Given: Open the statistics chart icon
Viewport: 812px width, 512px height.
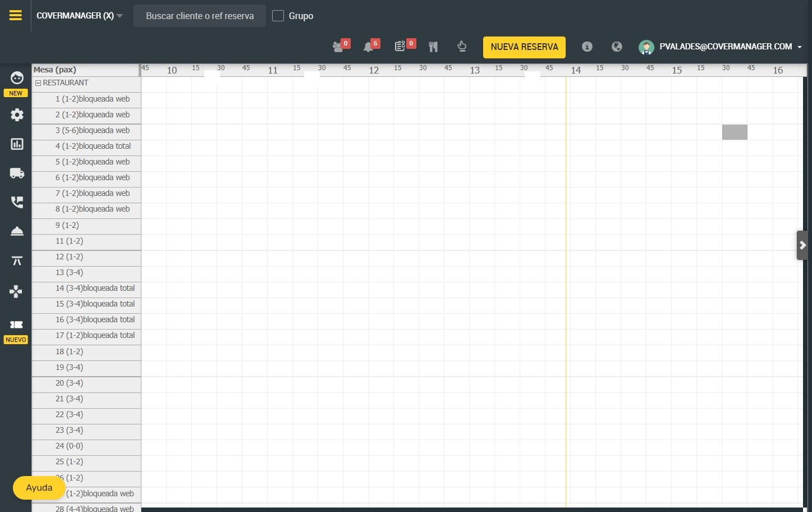Looking at the screenshot, I should [x=17, y=144].
